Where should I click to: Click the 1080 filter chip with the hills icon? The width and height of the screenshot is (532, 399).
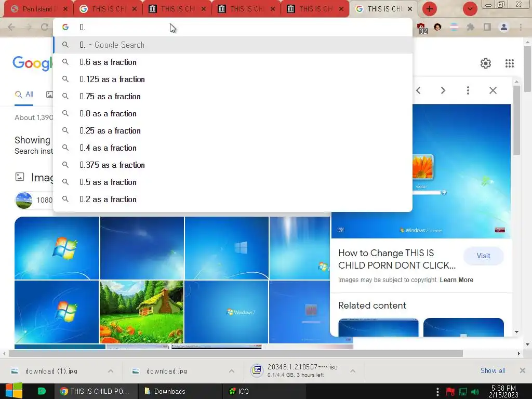[34, 200]
